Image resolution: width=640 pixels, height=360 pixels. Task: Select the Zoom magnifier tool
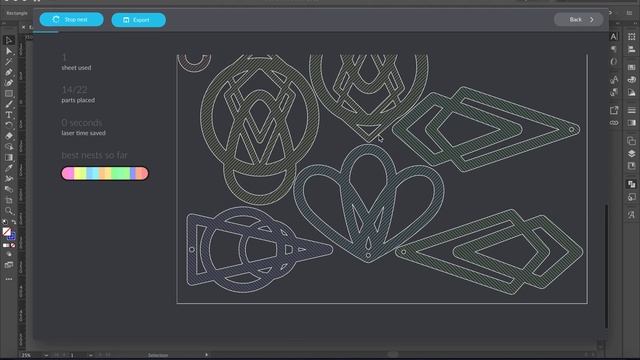[x=9, y=211]
